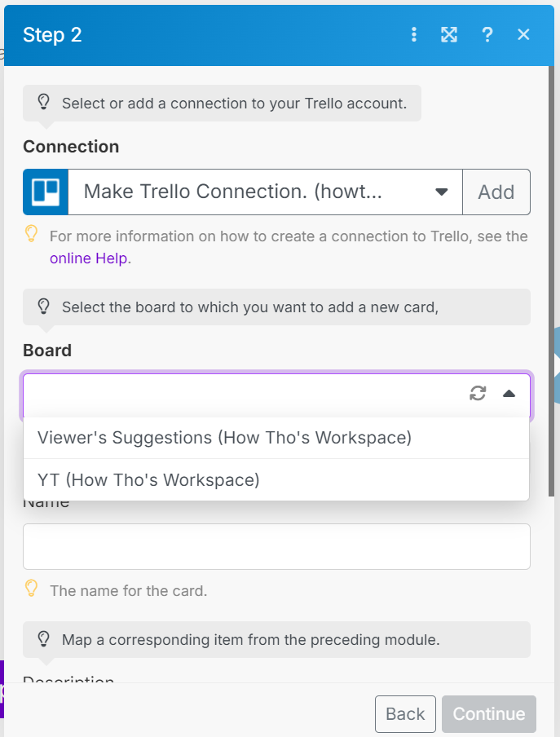
Task: Click the 'Step 2' title text
Action: point(52,35)
